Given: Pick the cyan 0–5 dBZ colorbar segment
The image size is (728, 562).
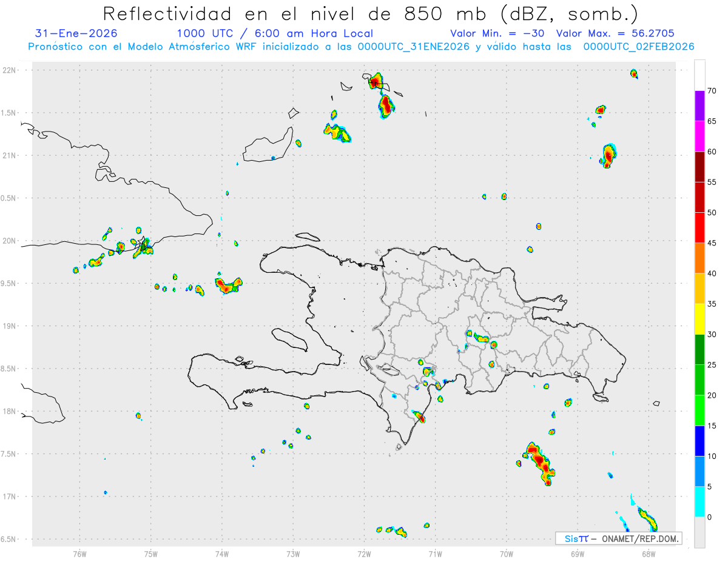Looking at the screenshot, I should click(x=699, y=502).
